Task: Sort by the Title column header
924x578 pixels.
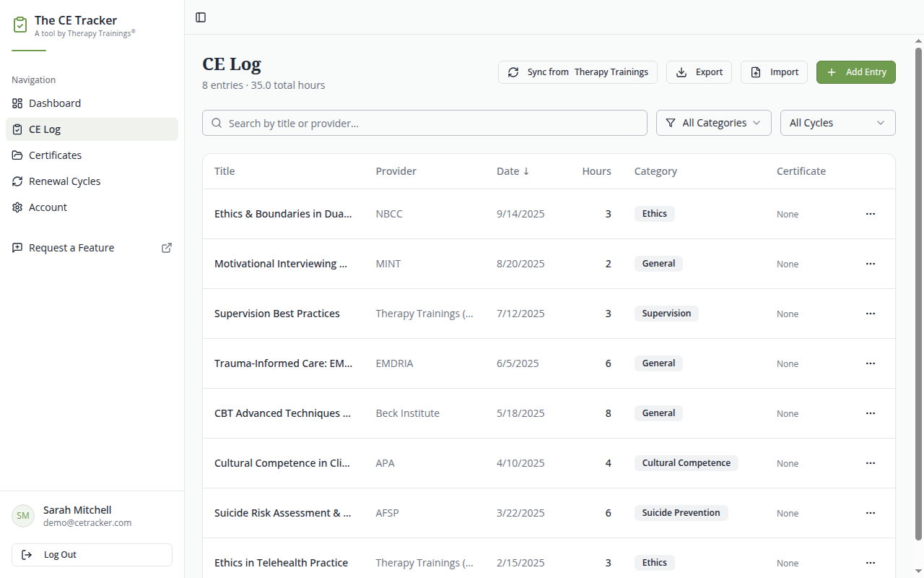Action: point(225,171)
